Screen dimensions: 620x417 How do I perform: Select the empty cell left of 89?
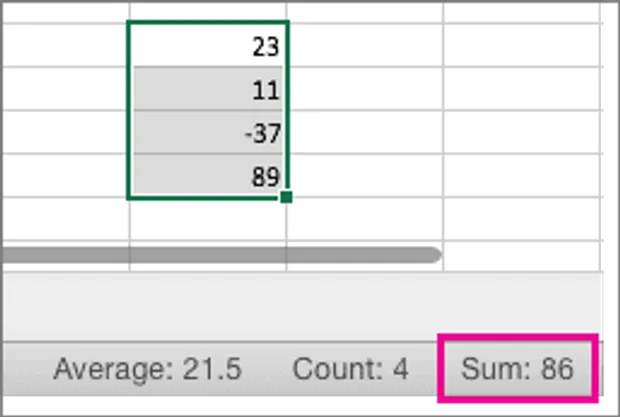tap(66, 175)
